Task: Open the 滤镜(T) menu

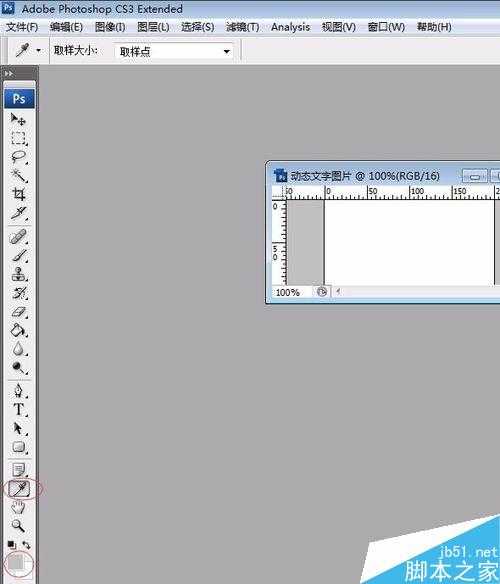Action: tap(243, 27)
